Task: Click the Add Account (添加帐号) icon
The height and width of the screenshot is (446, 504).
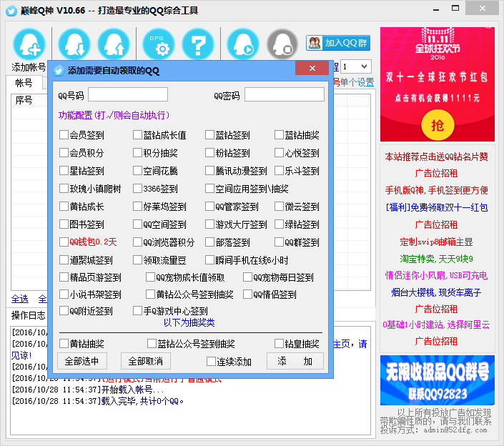Action: (x=29, y=44)
